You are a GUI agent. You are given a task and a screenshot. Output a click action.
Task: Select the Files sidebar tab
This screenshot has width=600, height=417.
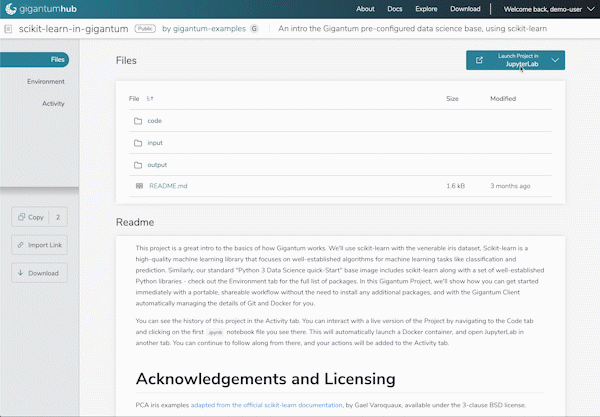(34, 60)
